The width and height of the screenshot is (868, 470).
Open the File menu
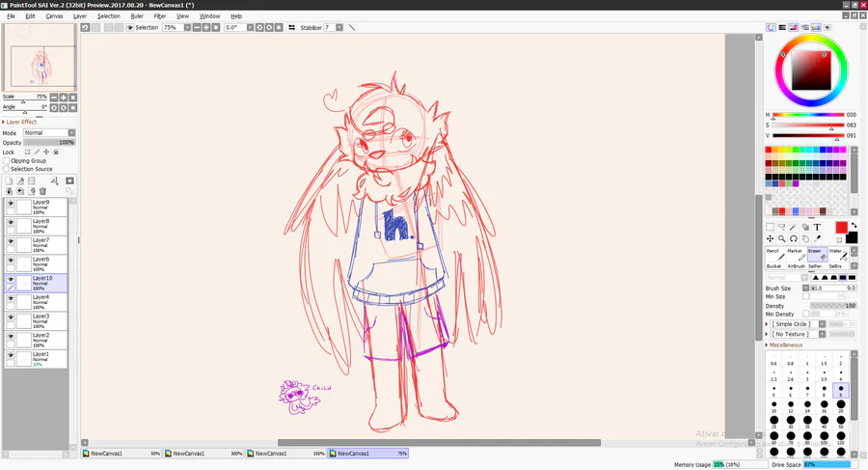click(11, 16)
